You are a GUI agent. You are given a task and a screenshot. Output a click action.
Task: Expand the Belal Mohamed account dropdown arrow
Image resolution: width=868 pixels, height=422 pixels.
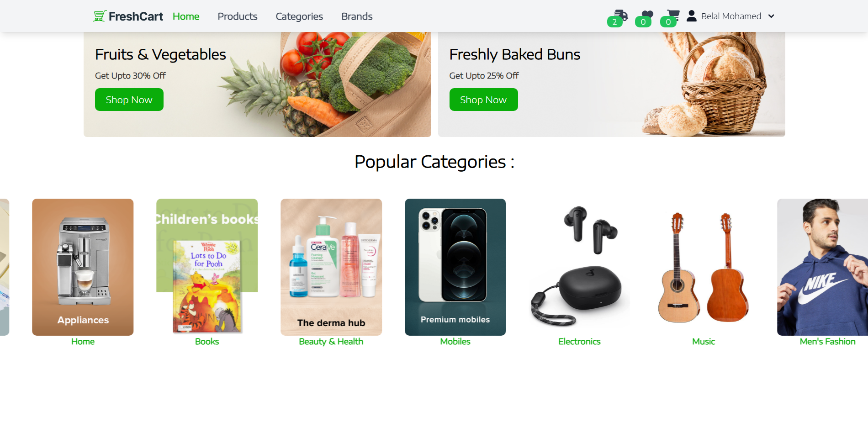(x=771, y=16)
